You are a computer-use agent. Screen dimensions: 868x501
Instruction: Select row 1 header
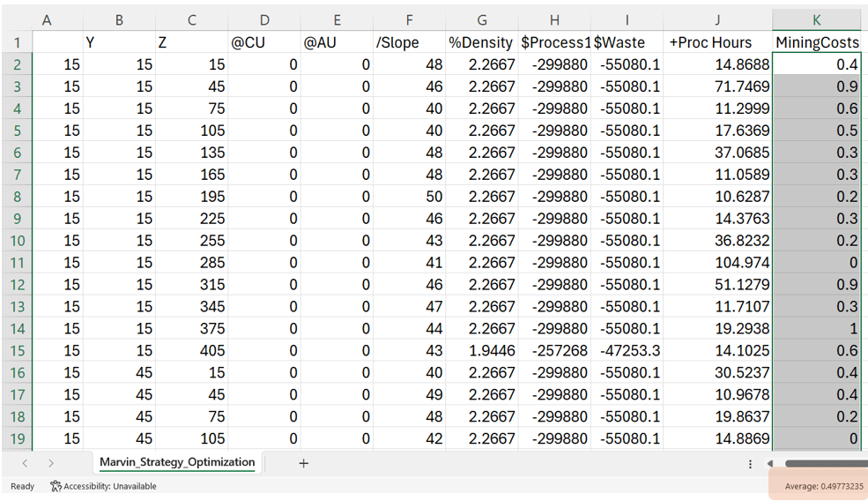17,42
